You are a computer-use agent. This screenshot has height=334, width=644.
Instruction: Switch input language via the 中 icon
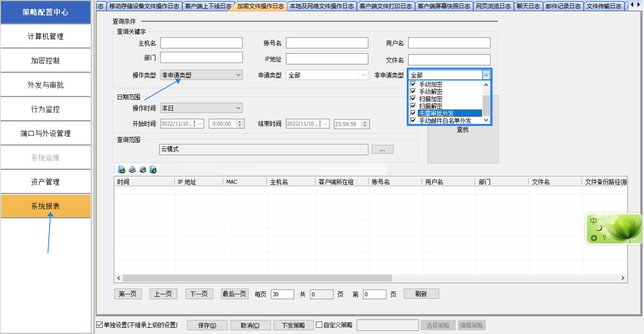click(x=594, y=221)
